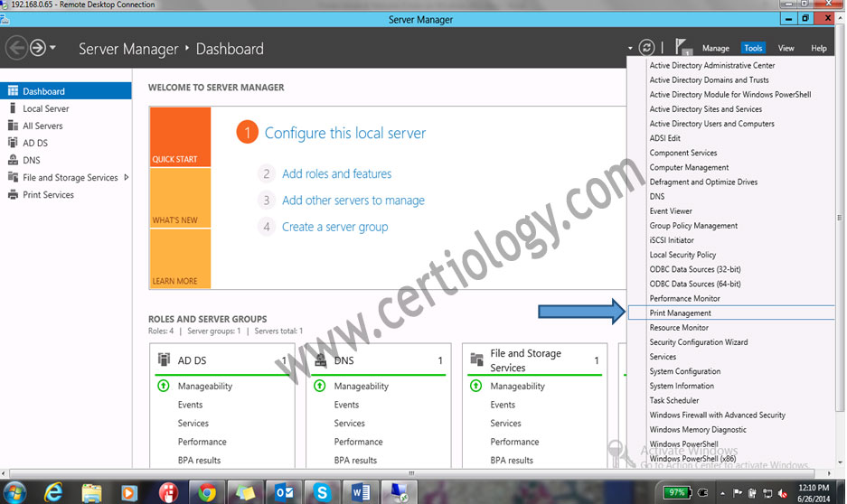
Task: Click Configure this local server link
Action: [344, 133]
